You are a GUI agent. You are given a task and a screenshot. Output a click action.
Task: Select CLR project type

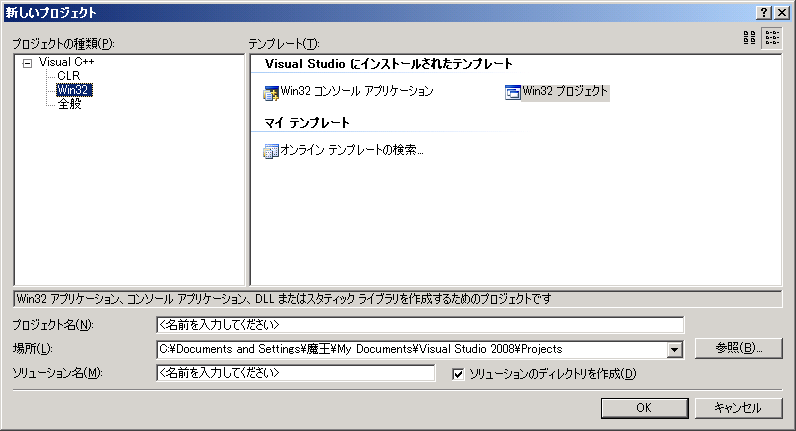[x=69, y=76]
